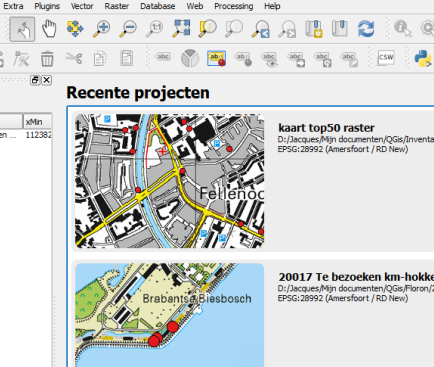This screenshot has height=367, width=434.
Task: Click EPSG:28992 text under kaart top50 raster
Action: 343,149
